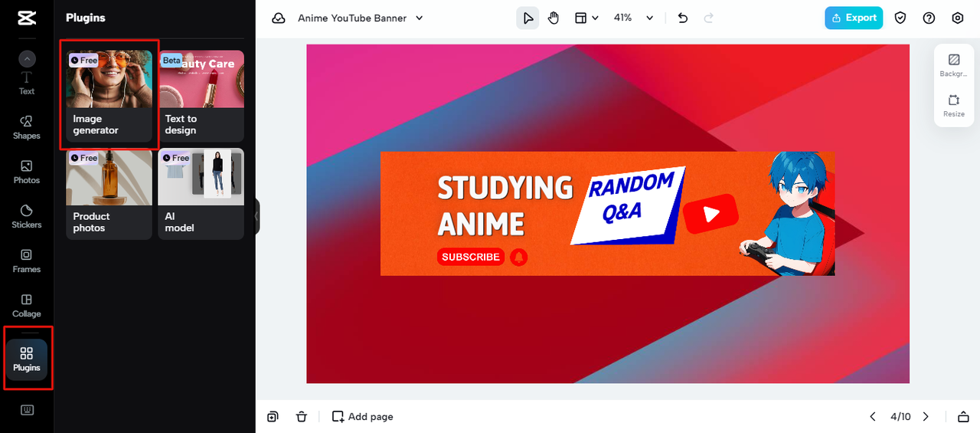
Task: Select the YouTube play logo on canvas
Action: coord(710,214)
